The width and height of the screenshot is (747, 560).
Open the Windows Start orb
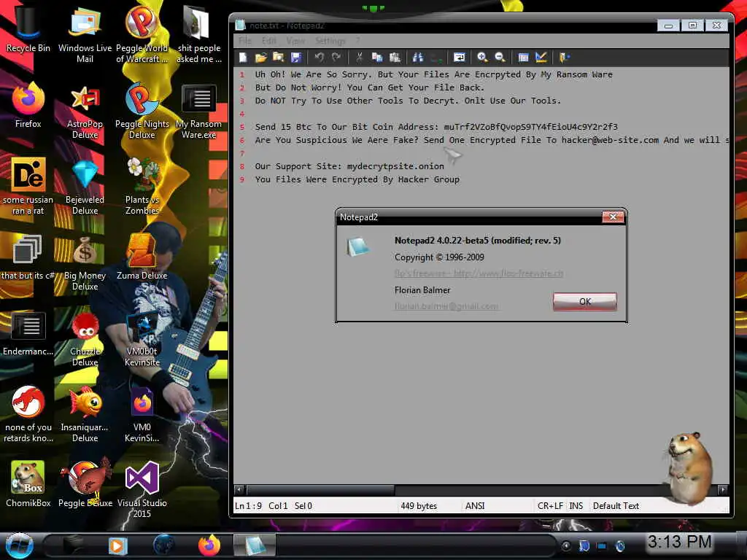click(x=19, y=545)
